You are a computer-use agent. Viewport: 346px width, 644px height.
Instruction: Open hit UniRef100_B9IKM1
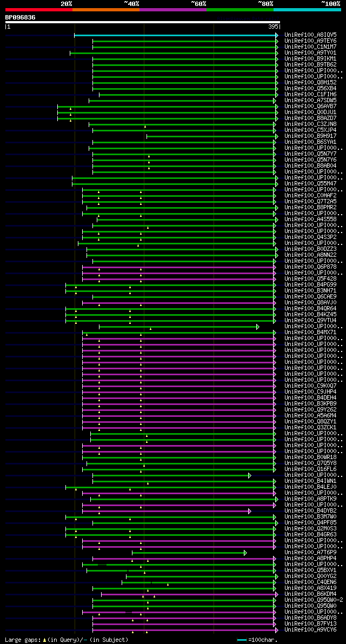[x=310, y=59]
